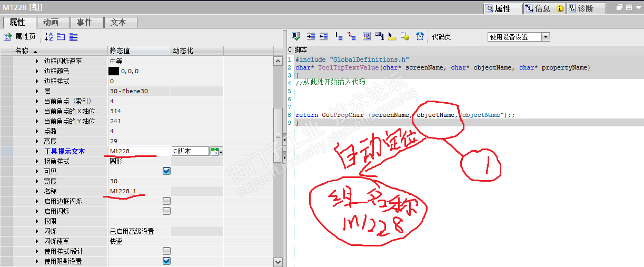Expand the 边框颜色 property row
The image size is (644, 267).
[x=37, y=71]
